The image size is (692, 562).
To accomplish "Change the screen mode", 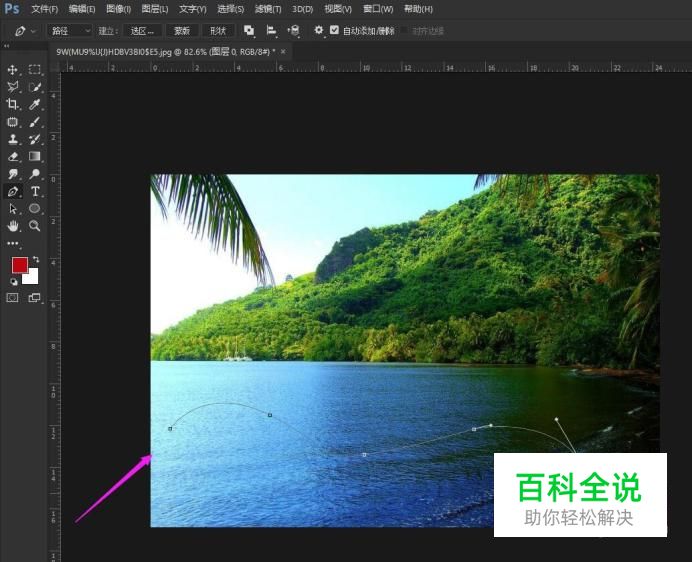I will click(x=34, y=298).
